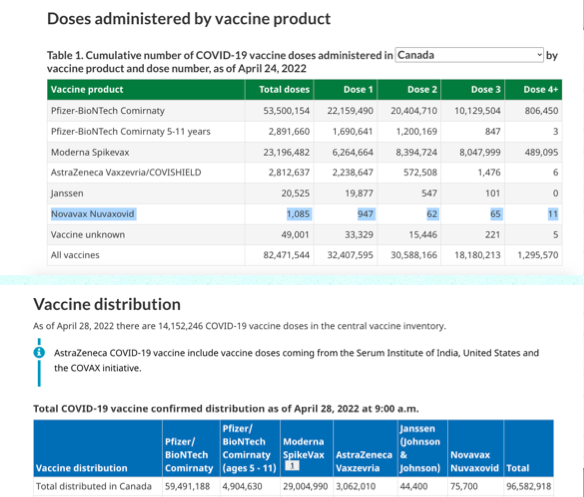Click Vaccine unknown Dose 2 value 15,446
The width and height of the screenshot is (584, 497).
click(423, 235)
